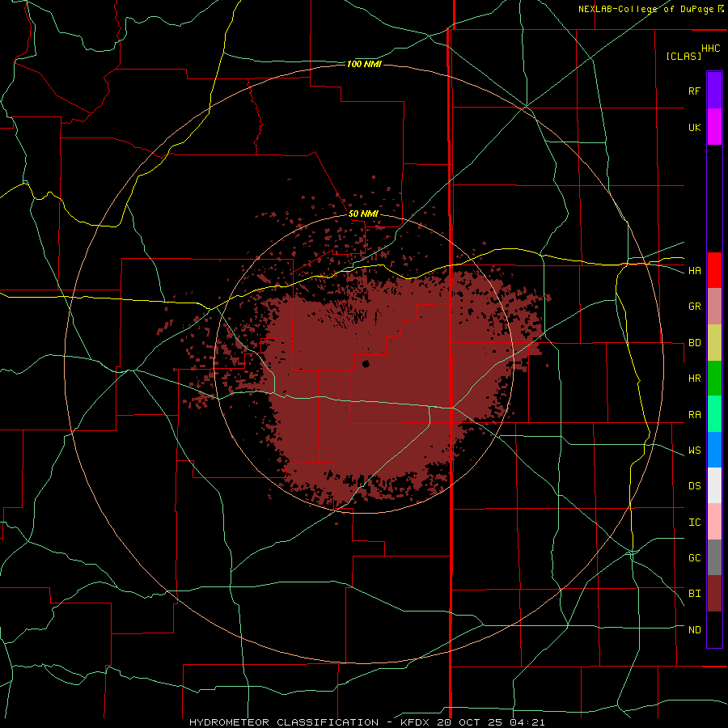Click the 50 NMI range ring label
The image size is (728, 728).
(x=363, y=214)
